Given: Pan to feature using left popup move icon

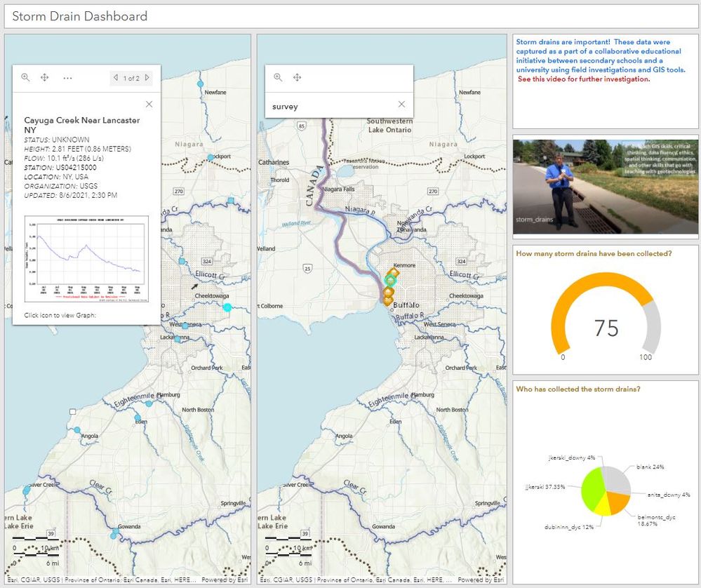Looking at the screenshot, I should pos(45,77).
